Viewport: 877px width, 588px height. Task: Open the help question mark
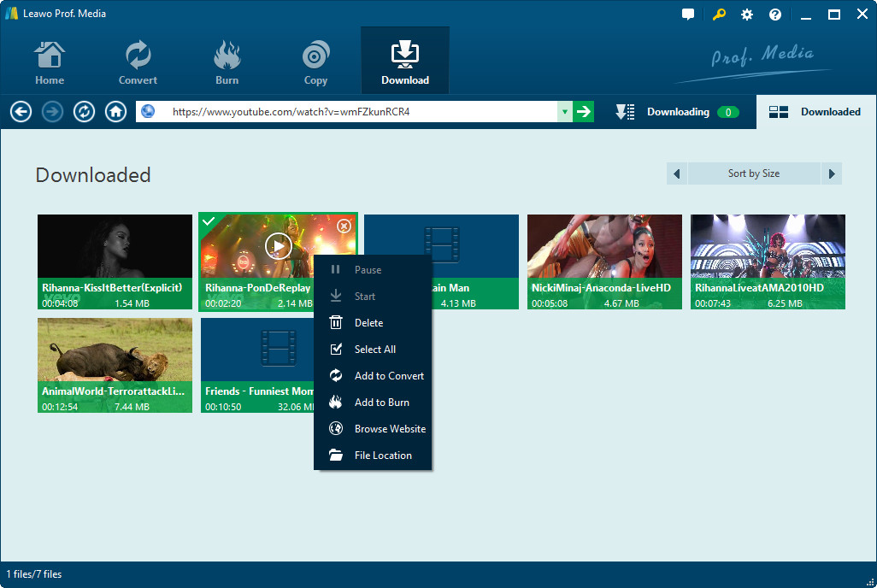click(x=774, y=15)
